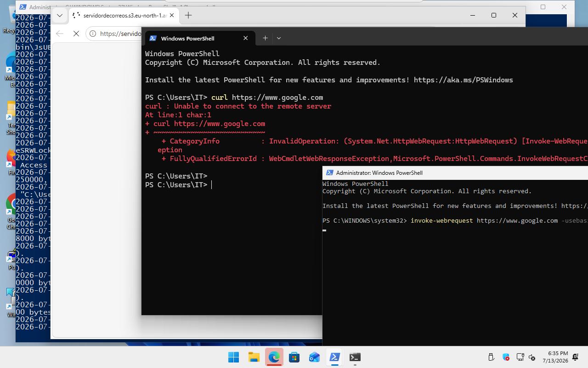Image resolution: width=588 pixels, height=368 pixels.
Task: Open Windows Security from the tray
Action: (506, 357)
